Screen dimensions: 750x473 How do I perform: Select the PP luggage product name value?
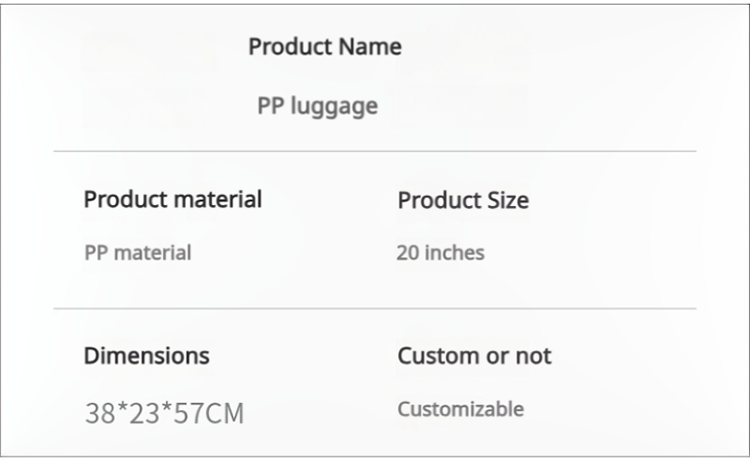point(318,105)
